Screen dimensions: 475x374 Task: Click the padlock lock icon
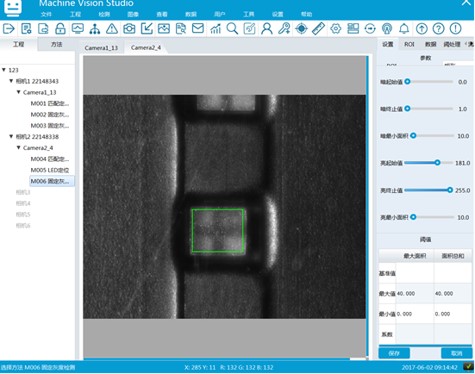(x=60, y=29)
